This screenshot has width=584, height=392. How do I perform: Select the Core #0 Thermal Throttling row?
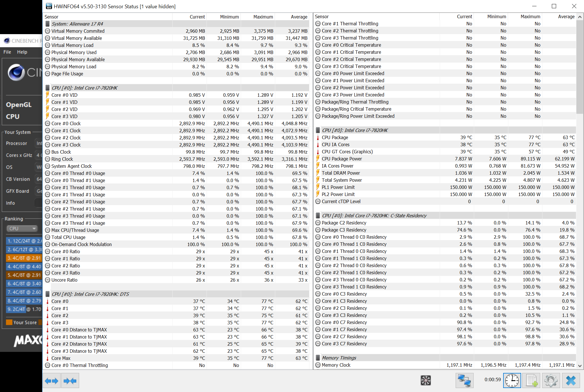pos(176,365)
